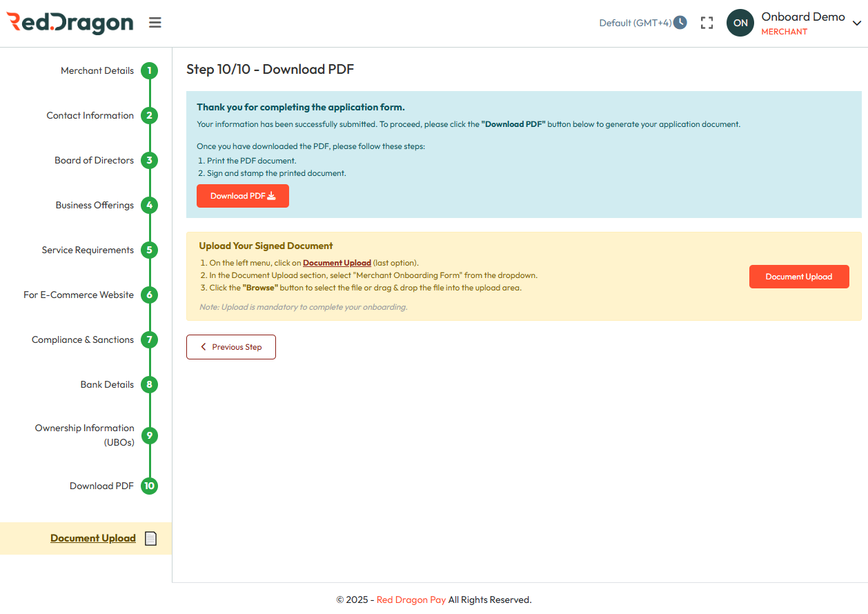Select step 1 circle for Merchant Details

click(149, 71)
